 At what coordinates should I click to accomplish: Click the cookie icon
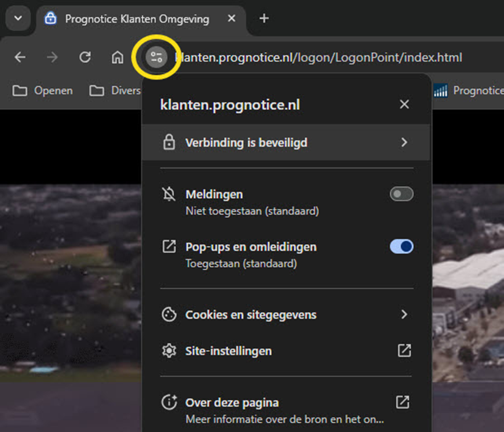(169, 315)
